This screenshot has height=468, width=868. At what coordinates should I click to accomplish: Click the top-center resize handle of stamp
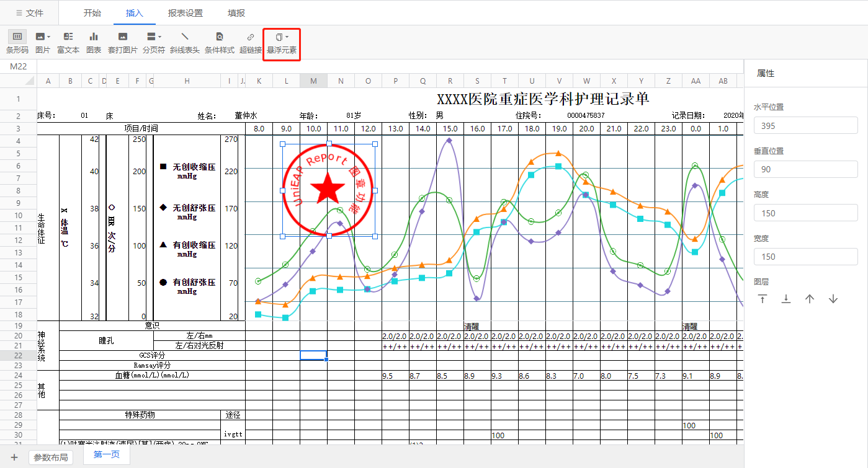(329, 144)
